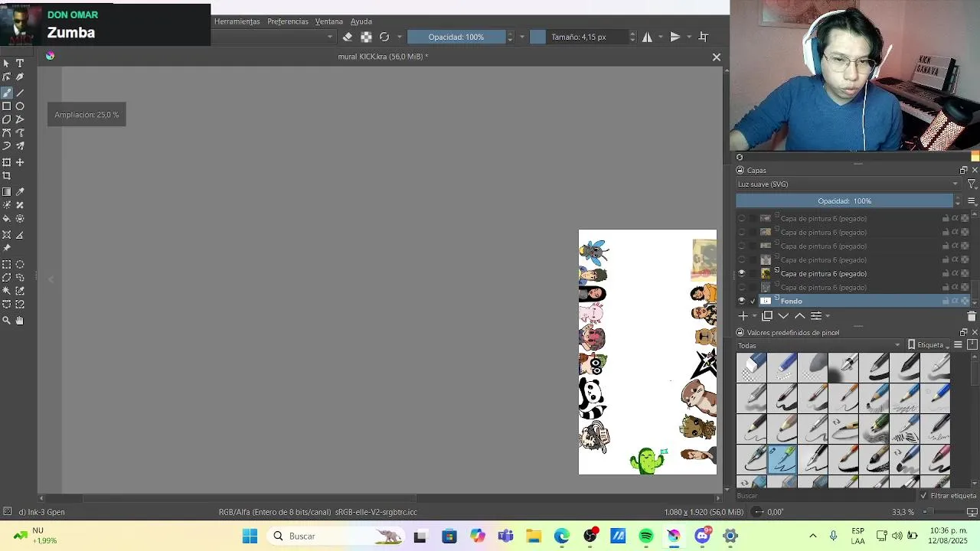
Task: Toggle alpha lock on the Fondo layer
Action: (965, 301)
